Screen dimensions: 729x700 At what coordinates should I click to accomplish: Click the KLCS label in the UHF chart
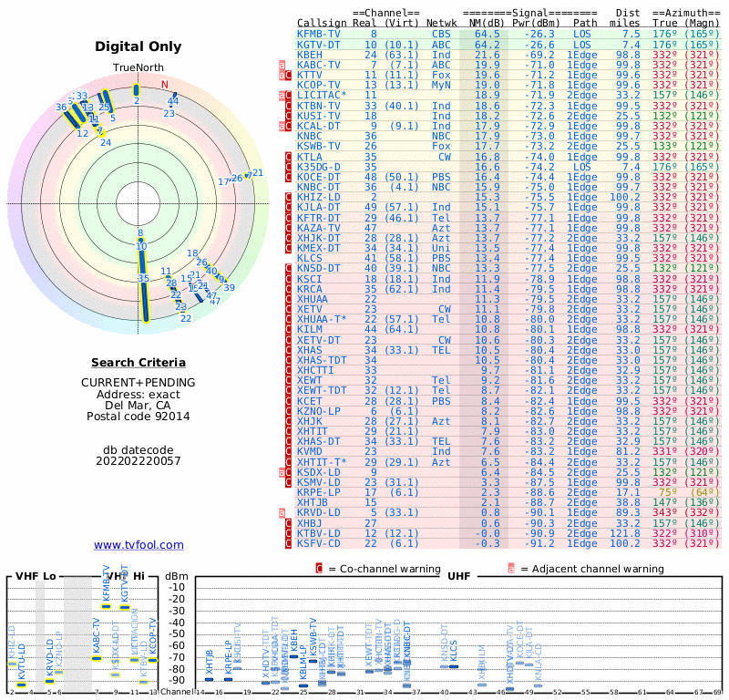454,651
